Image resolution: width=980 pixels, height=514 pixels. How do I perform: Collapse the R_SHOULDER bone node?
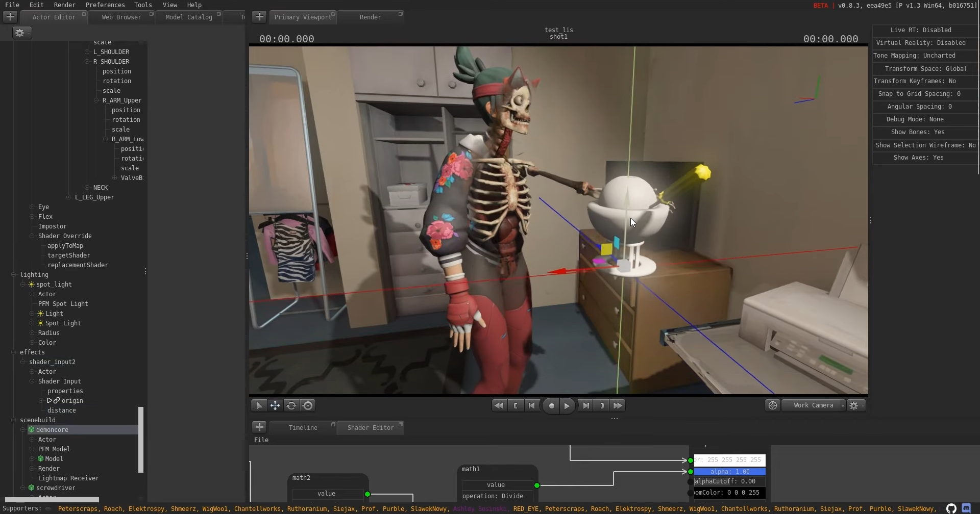coord(87,62)
